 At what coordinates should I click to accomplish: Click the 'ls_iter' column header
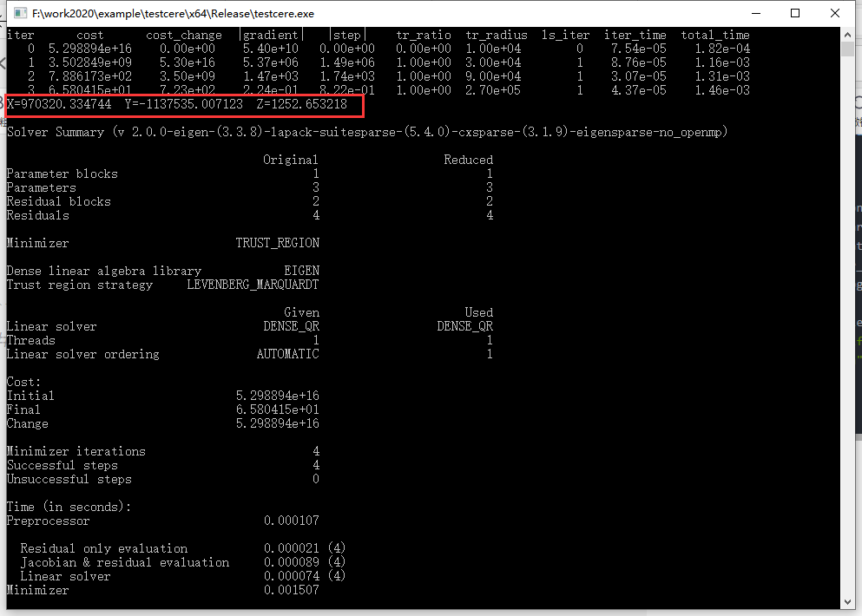point(565,36)
